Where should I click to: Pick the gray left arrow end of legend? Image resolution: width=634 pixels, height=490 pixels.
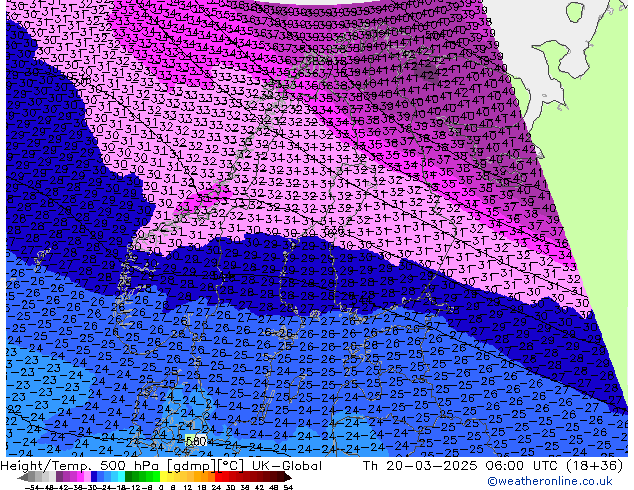[23, 477]
